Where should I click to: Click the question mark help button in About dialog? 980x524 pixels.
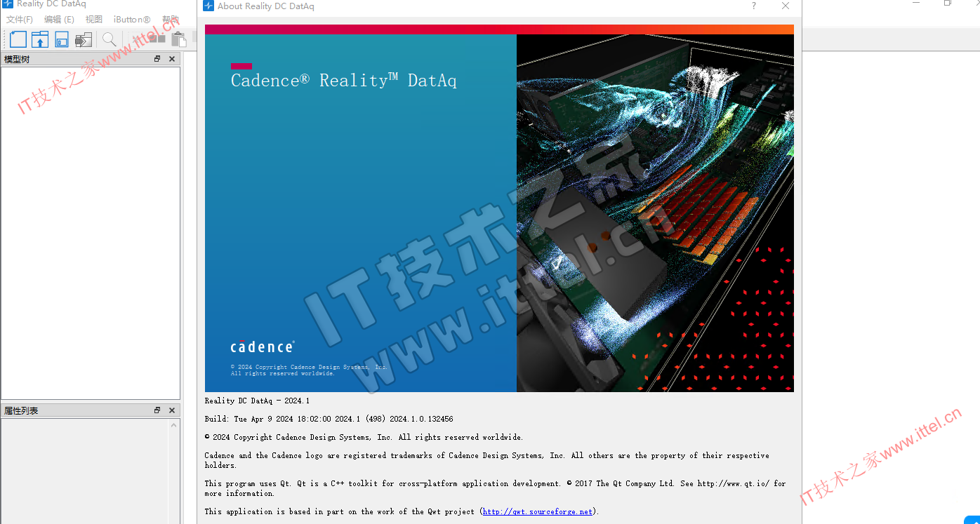(754, 6)
